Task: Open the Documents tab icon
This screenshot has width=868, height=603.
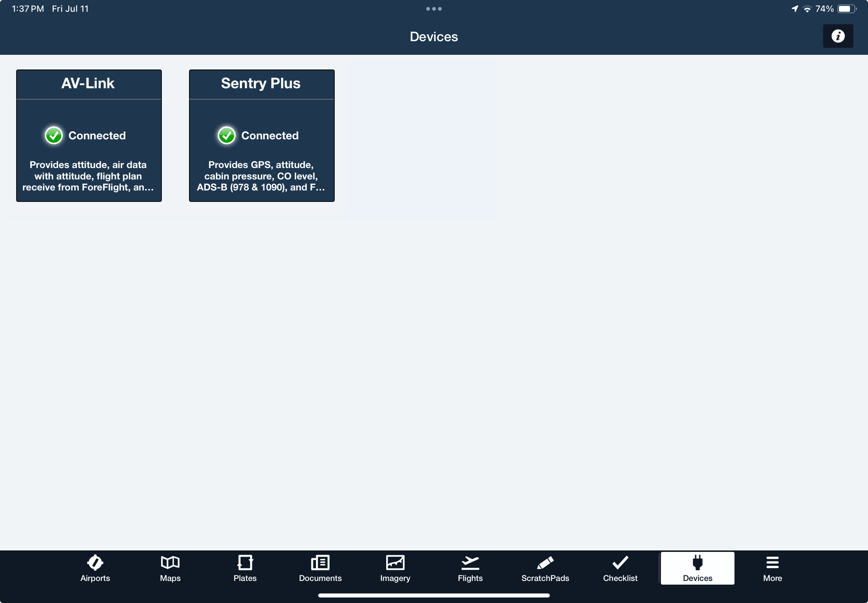Action: 320,563
